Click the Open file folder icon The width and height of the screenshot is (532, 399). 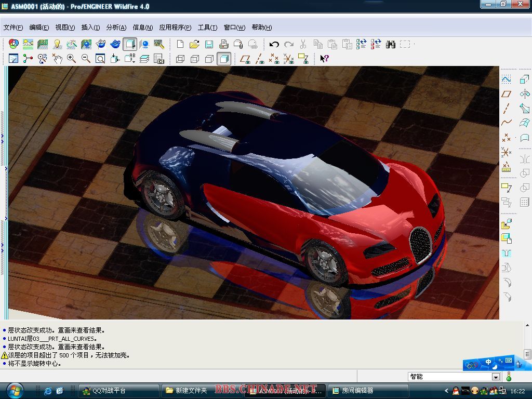click(194, 45)
